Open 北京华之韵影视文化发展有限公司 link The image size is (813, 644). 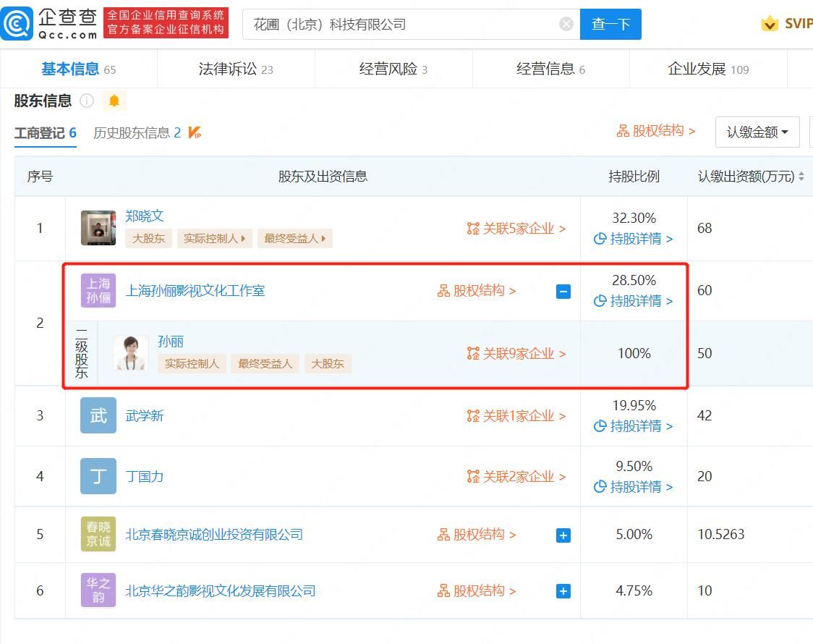click(221, 591)
